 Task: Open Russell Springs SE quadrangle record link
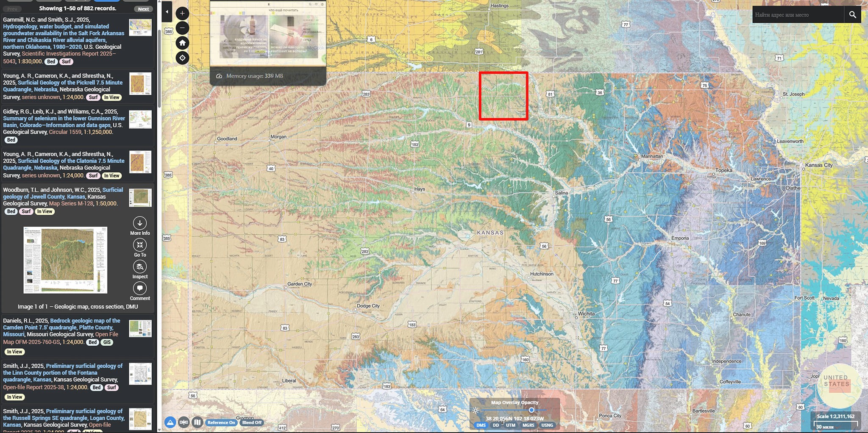coord(64,418)
